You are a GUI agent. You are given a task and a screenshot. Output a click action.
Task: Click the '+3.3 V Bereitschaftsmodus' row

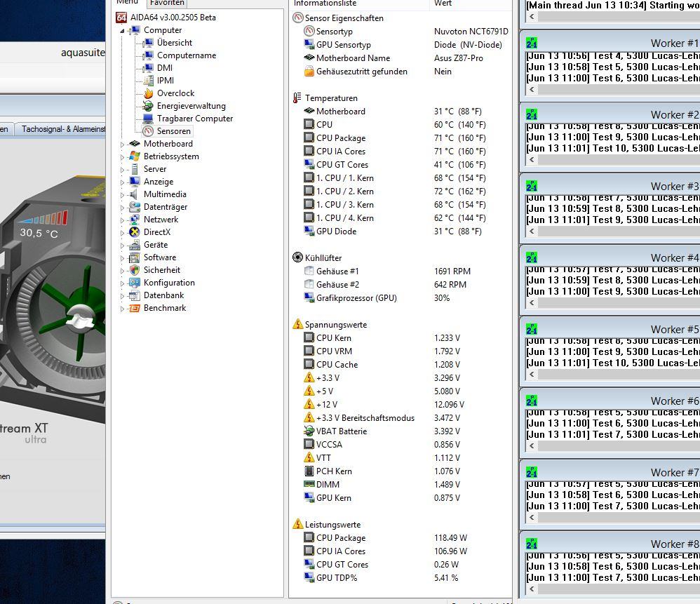(x=401, y=418)
